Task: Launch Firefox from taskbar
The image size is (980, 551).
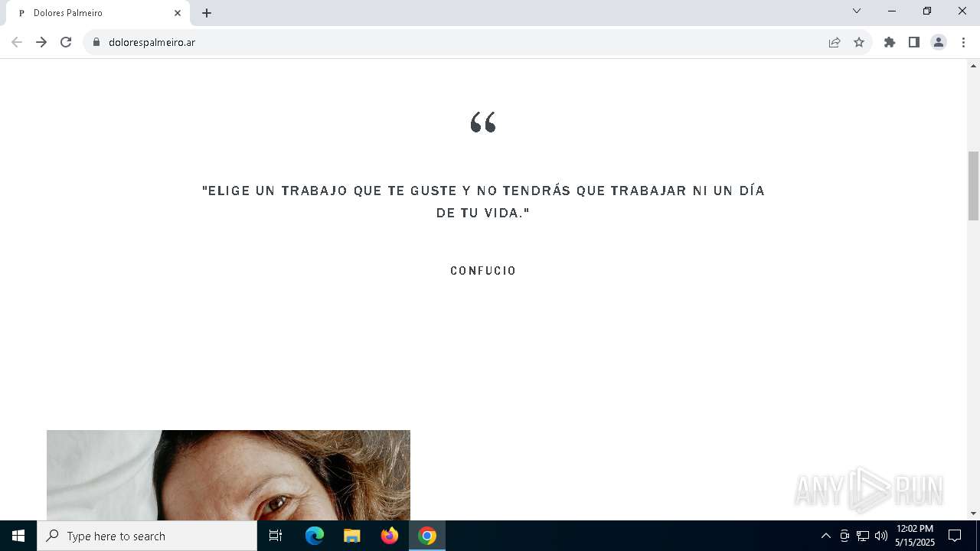Action: (x=390, y=536)
